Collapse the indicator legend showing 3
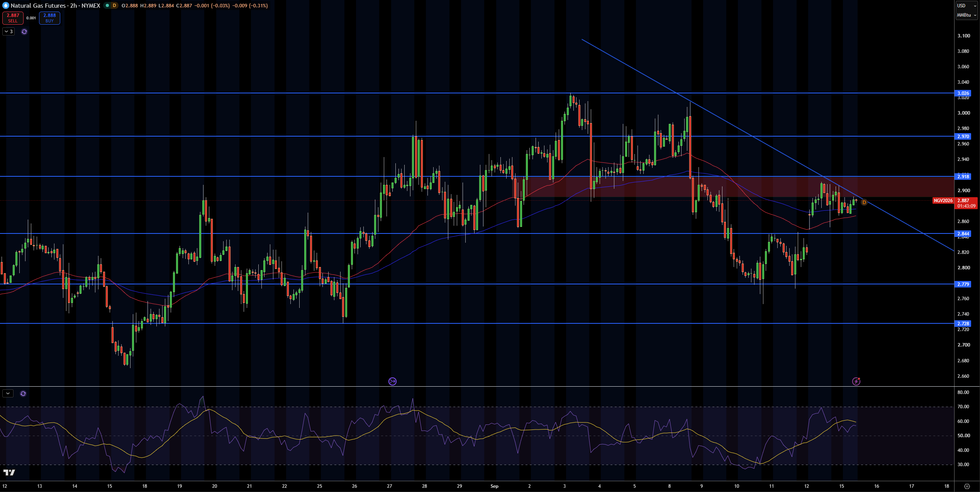The width and height of the screenshot is (980, 492). pyautogui.click(x=8, y=32)
